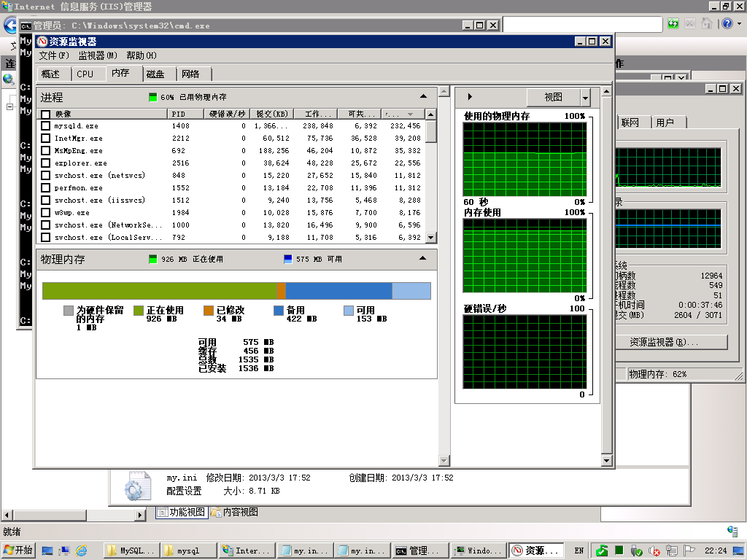Open Internet Explorer from quick launch

pos(82,551)
